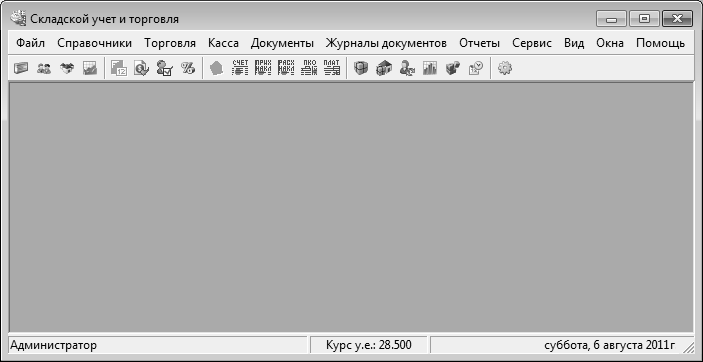Screen dimensions: 703x362
Task: Click the chart picture icon left of calendar
Action: point(90,69)
